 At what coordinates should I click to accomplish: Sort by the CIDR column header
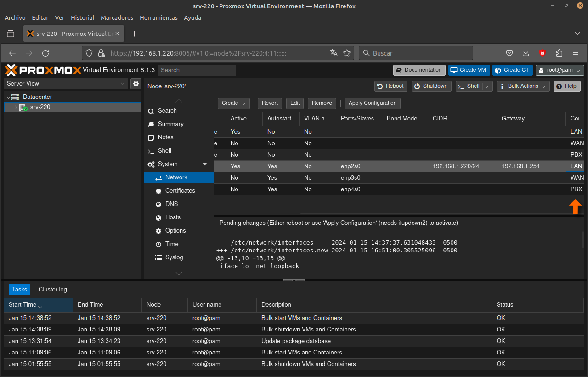462,119
